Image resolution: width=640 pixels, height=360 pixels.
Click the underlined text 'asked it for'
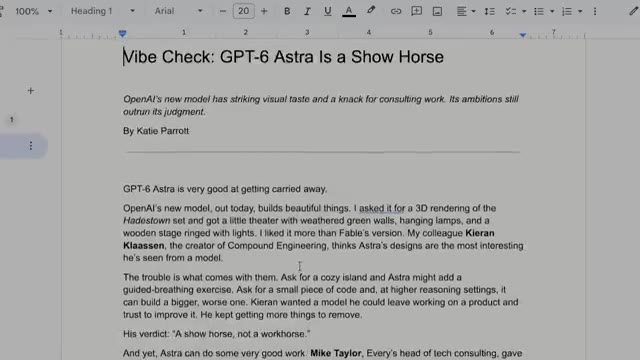pos(382,208)
